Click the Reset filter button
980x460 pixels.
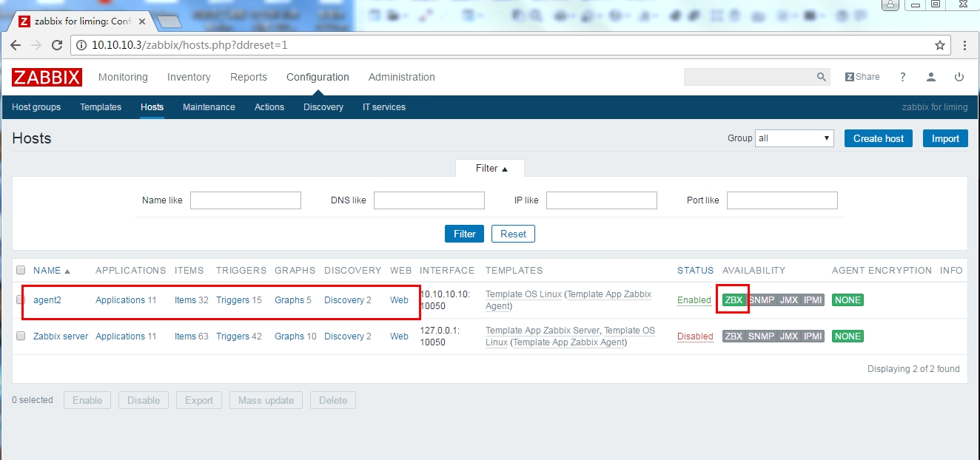pos(513,234)
